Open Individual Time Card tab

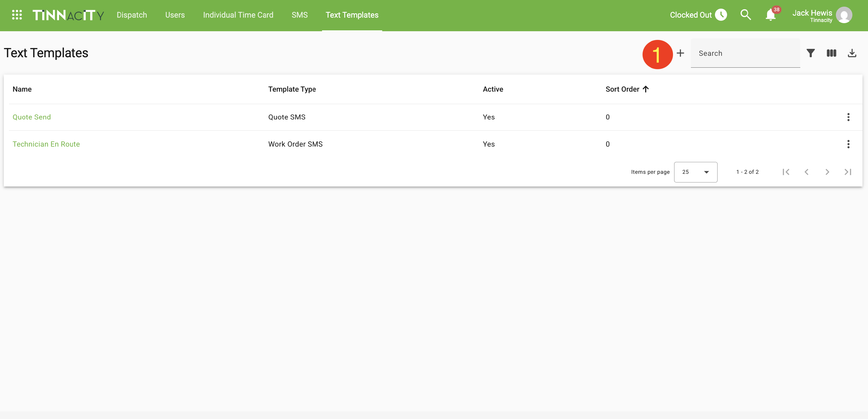tap(238, 15)
